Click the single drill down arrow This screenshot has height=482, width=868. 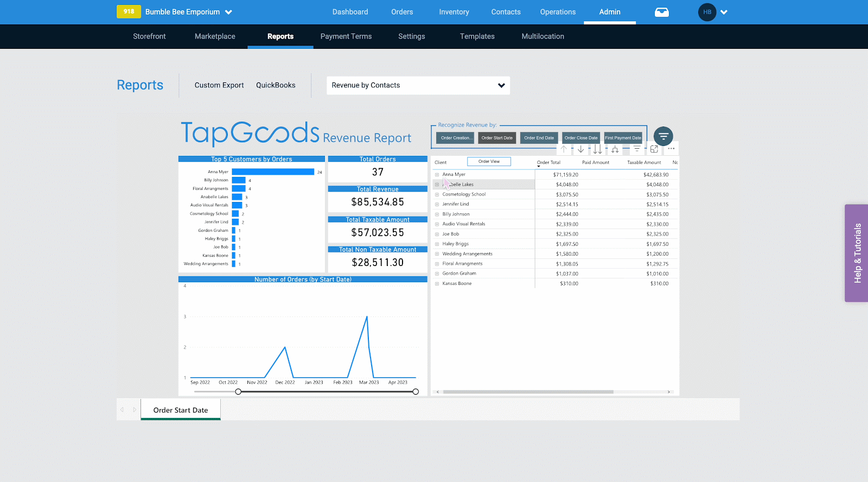(x=580, y=149)
